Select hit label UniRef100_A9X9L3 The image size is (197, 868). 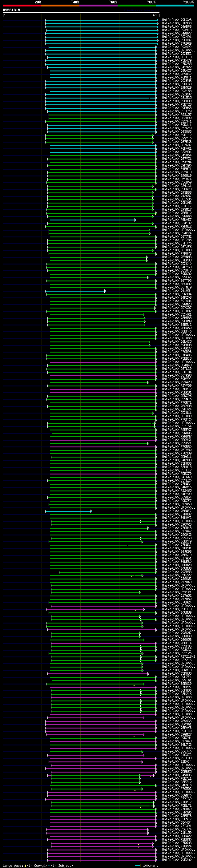pos(177,30)
